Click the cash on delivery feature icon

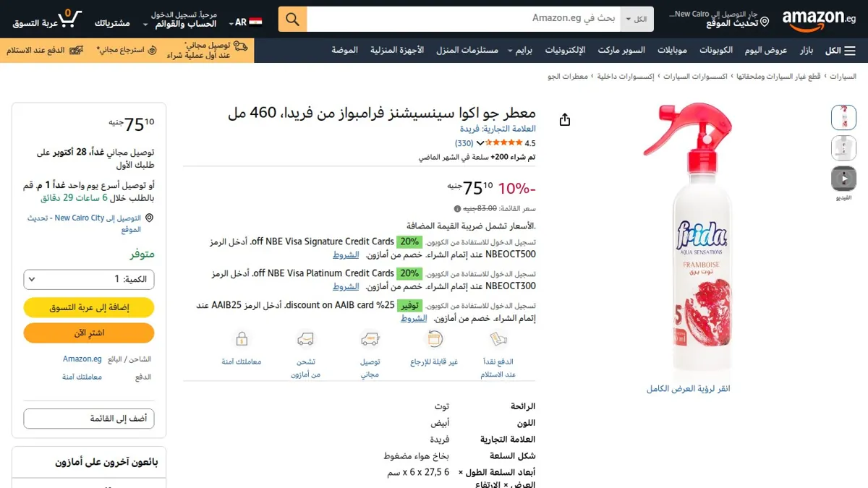pos(498,339)
